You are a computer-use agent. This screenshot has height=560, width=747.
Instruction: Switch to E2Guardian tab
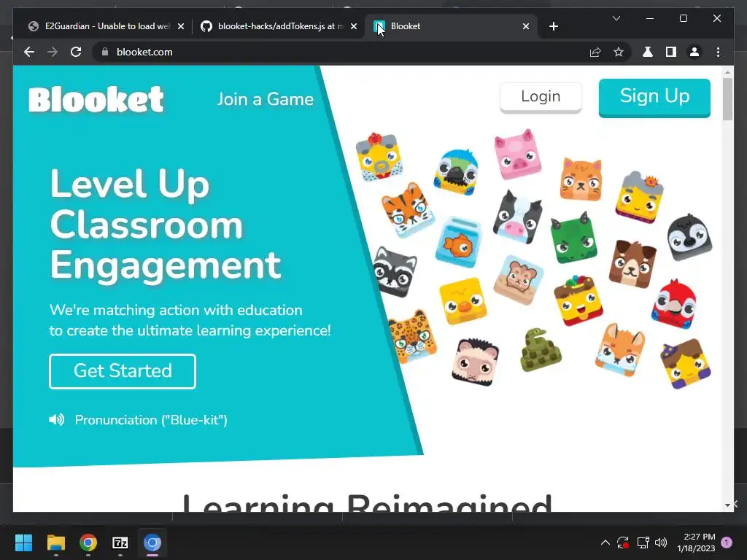pyautogui.click(x=106, y=26)
